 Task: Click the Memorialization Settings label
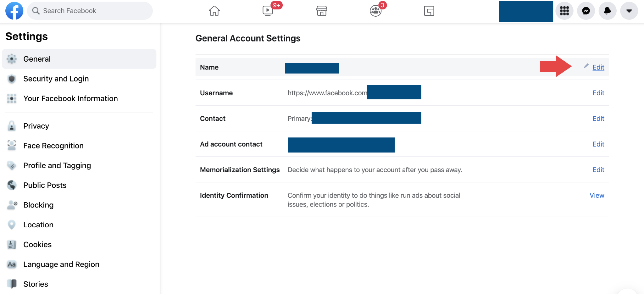(240, 170)
